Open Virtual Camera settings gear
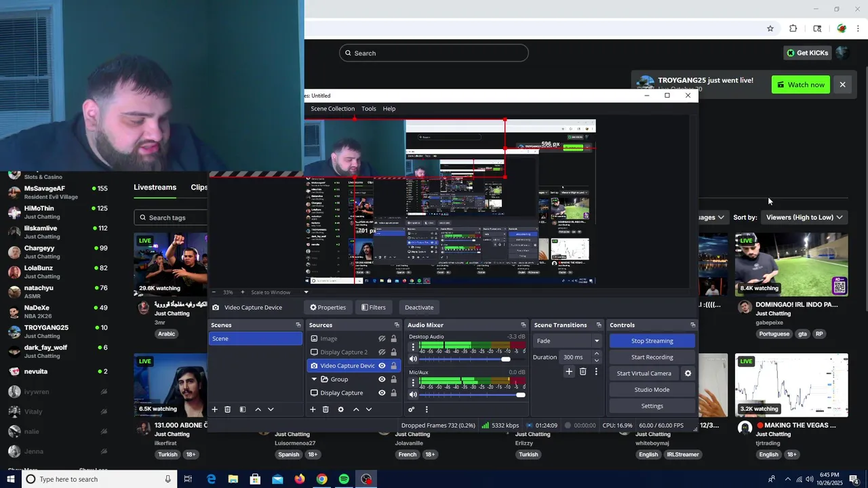This screenshot has height=488, width=868. [688, 373]
